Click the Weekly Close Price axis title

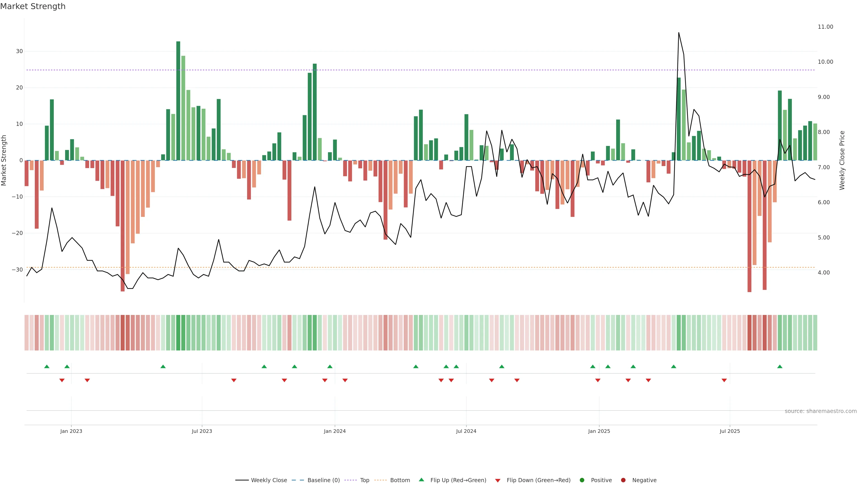(842, 160)
